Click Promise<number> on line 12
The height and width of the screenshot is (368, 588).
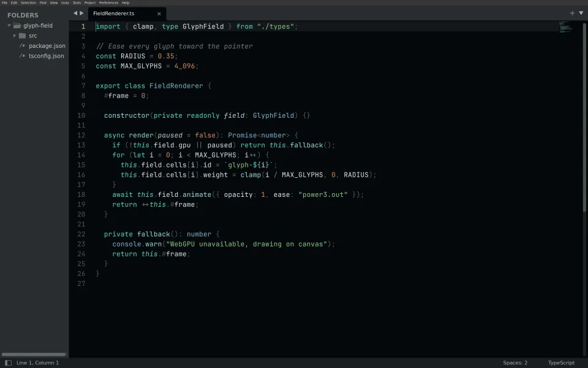pyautogui.click(x=258, y=135)
